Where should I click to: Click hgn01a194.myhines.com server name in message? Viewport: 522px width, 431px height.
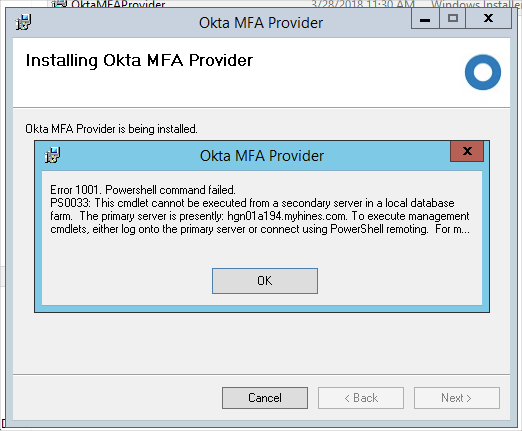tap(287, 216)
